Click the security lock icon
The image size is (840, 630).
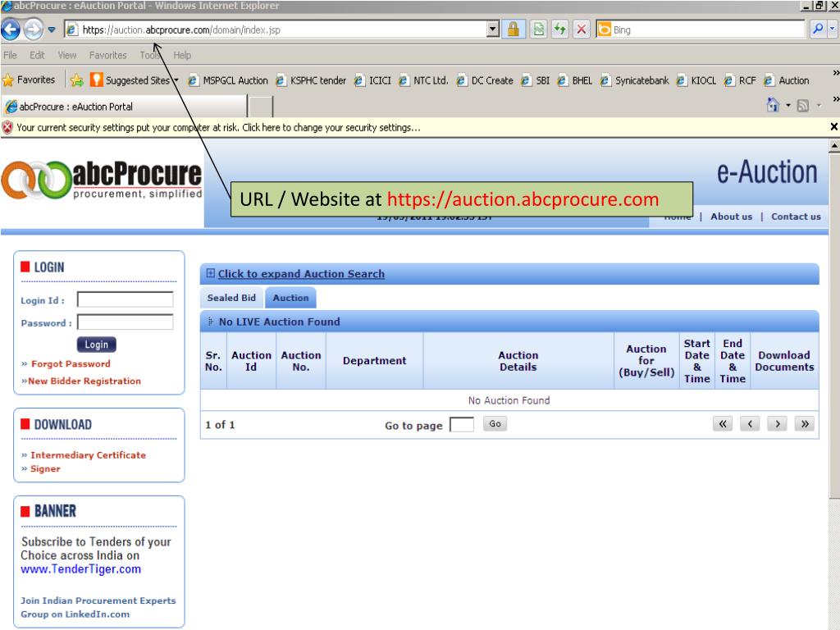[x=513, y=30]
